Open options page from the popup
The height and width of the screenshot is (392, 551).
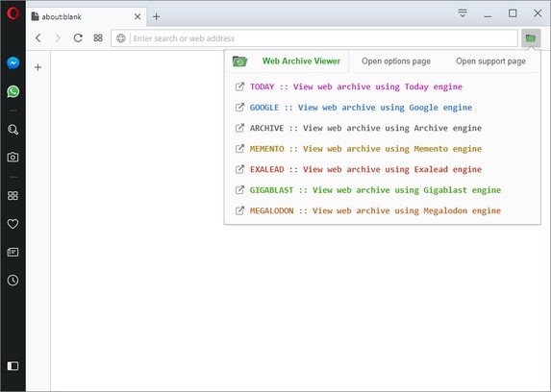coord(396,61)
